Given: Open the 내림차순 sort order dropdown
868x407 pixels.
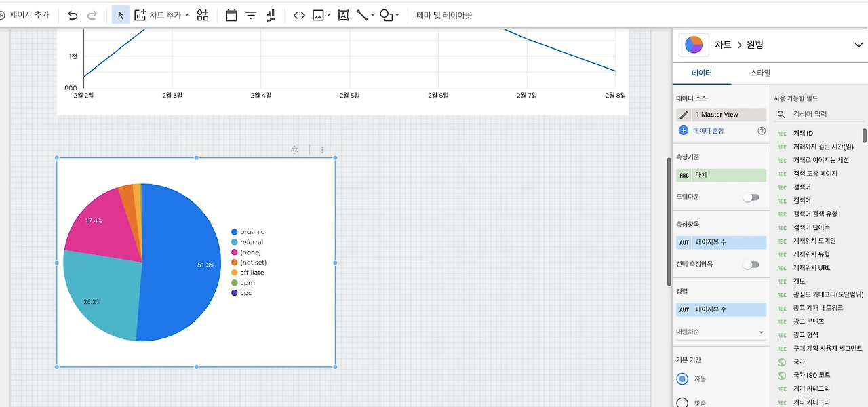Looking at the screenshot, I should click(721, 332).
